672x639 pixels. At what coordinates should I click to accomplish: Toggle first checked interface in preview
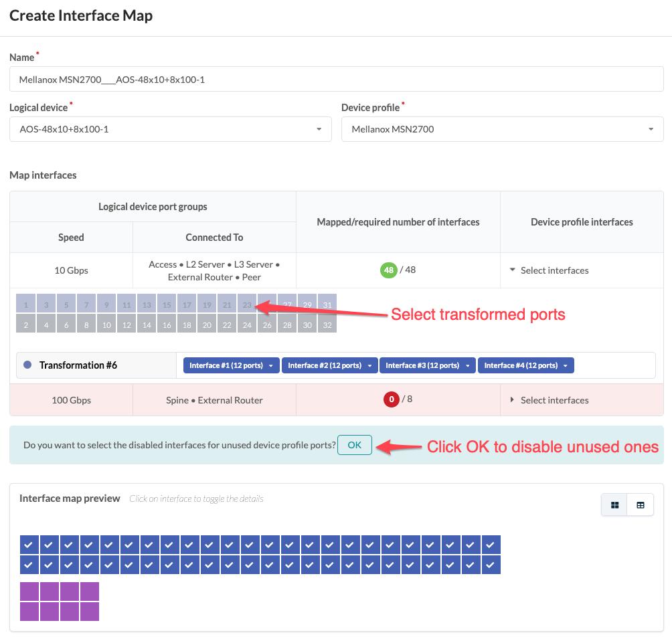click(29, 545)
